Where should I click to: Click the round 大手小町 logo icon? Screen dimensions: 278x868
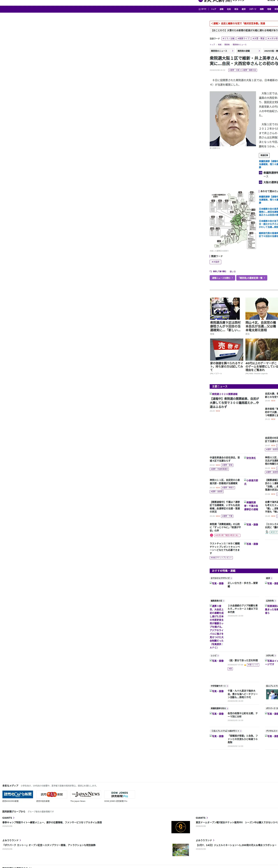212,535
